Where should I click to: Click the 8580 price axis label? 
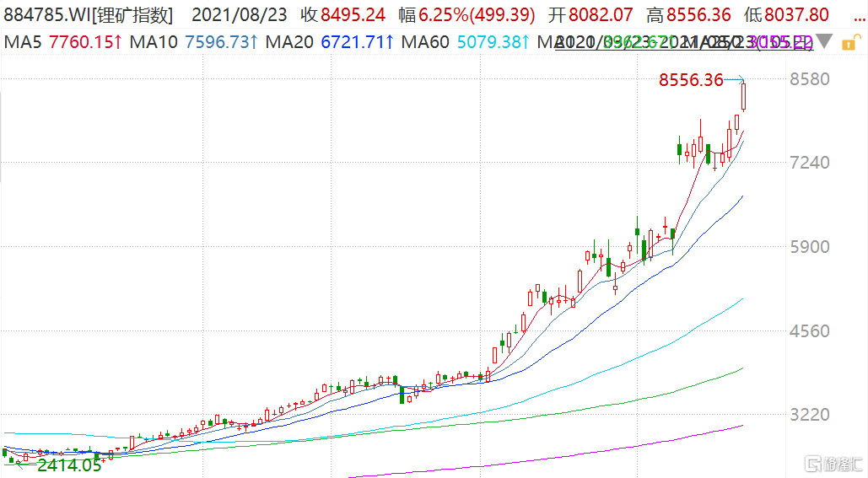pos(809,79)
